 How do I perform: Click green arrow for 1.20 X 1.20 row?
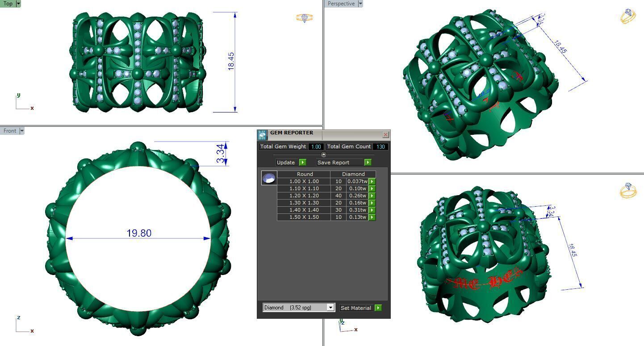tap(372, 196)
